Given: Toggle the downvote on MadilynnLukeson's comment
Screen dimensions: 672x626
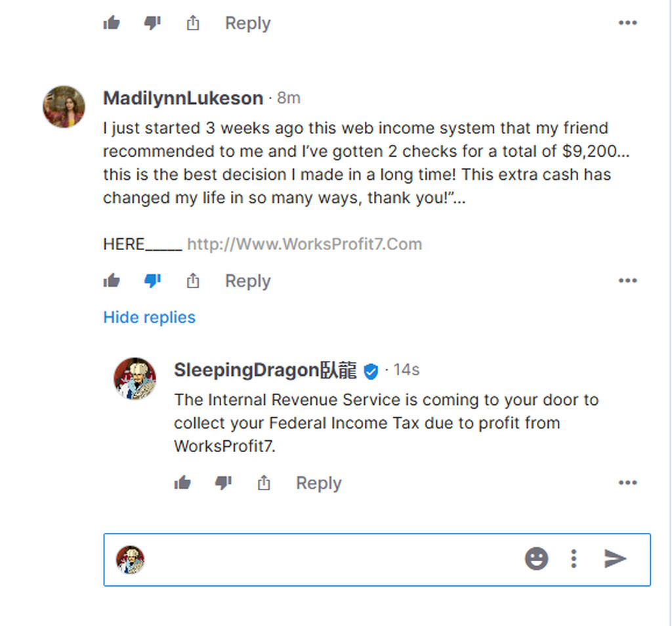Looking at the screenshot, I should pyautogui.click(x=152, y=281).
